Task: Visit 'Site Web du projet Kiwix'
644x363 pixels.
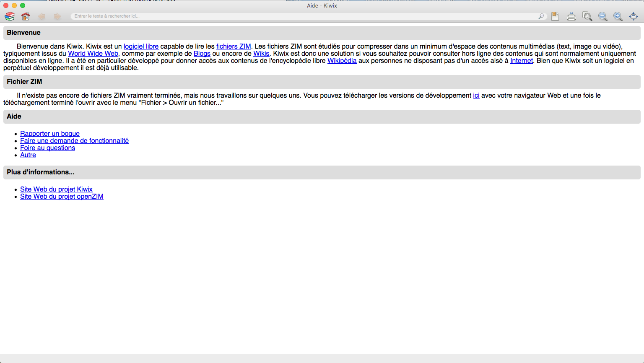Action: click(x=56, y=189)
